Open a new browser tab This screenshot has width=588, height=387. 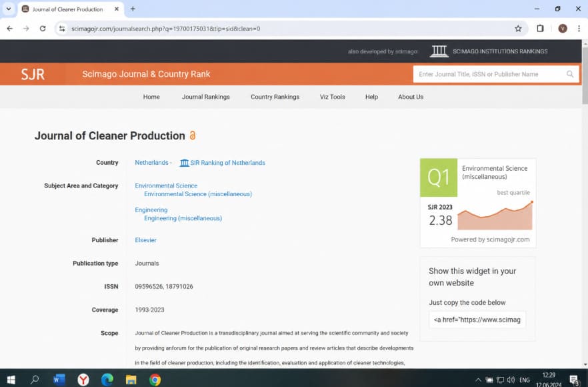(133, 9)
